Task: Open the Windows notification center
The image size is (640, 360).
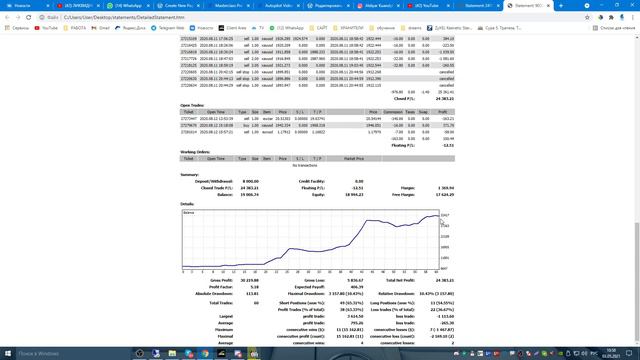Action: [629, 353]
